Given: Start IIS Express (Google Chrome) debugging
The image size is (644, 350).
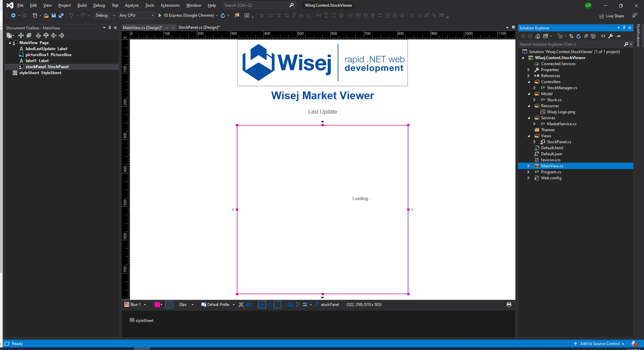Looking at the screenshot, I should coord(186,15).
